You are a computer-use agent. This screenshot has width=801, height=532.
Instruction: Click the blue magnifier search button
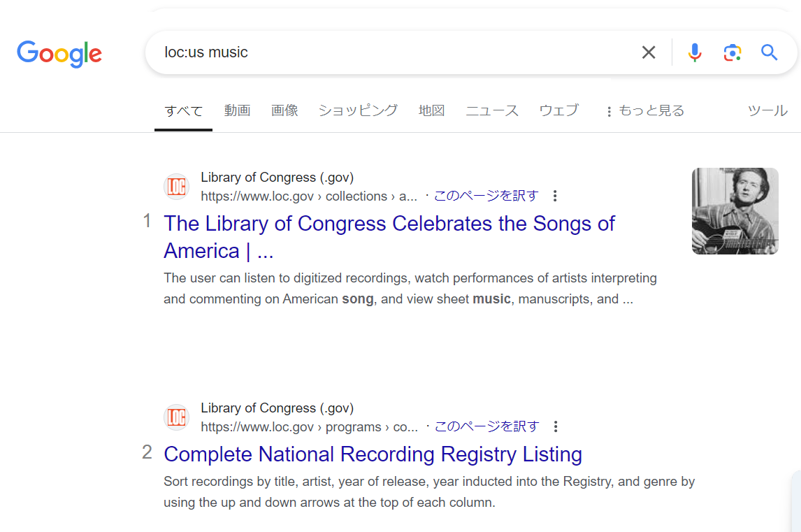(769, 52)
